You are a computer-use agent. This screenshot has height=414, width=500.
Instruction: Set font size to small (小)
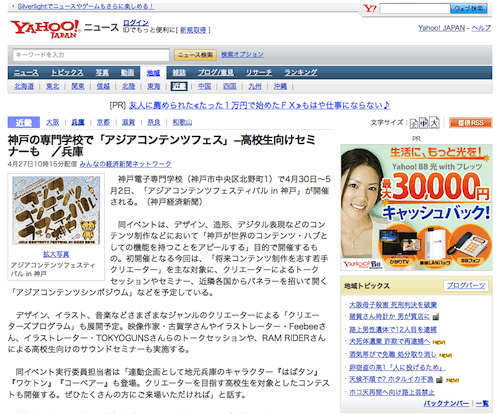pos(414,123)
